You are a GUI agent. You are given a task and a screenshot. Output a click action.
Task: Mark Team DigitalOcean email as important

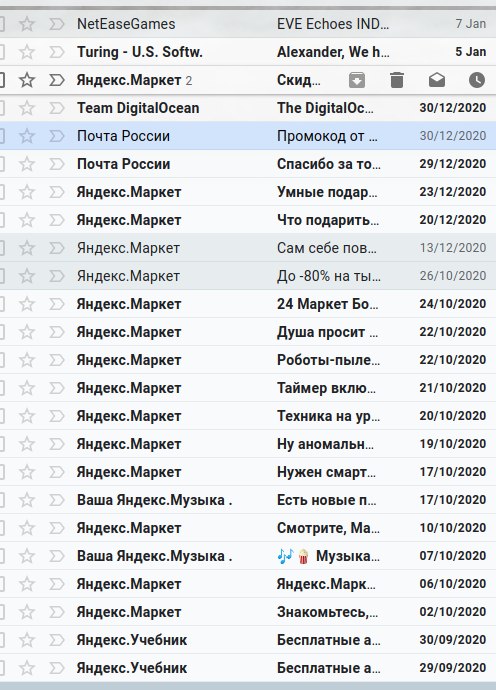(57, 108)
